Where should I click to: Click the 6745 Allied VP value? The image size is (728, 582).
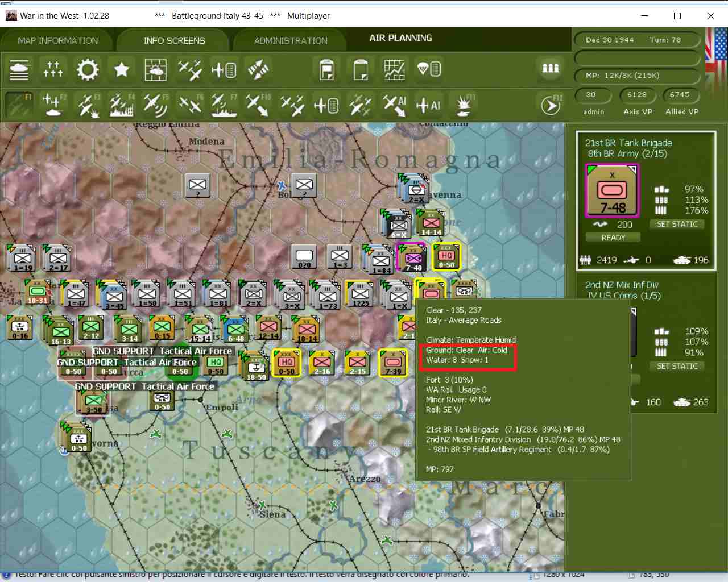[679, 95]
